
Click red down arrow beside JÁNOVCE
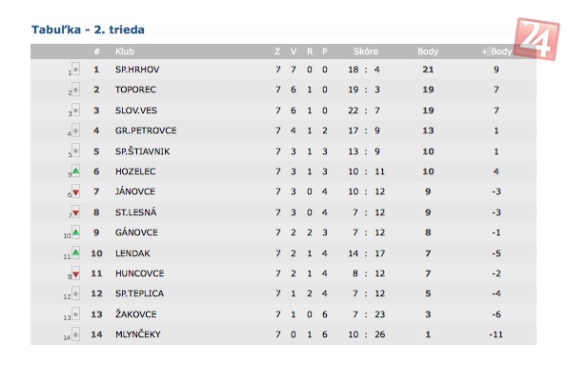(75, 191)
